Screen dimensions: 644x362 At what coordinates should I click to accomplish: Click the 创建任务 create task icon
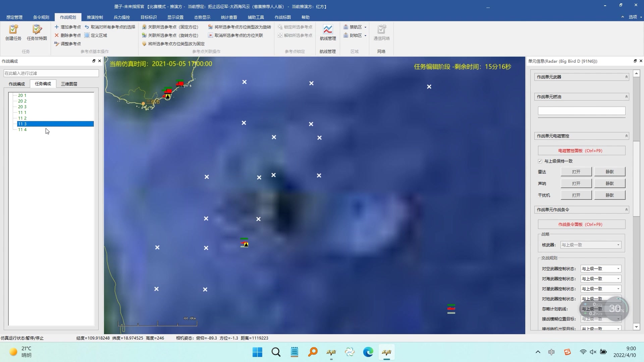click(13, 33)
